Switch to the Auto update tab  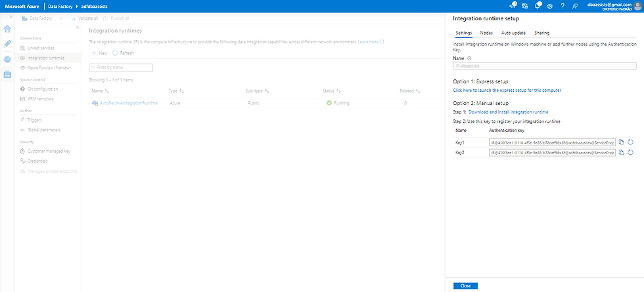pyautogui.click(x=513, y=33)
